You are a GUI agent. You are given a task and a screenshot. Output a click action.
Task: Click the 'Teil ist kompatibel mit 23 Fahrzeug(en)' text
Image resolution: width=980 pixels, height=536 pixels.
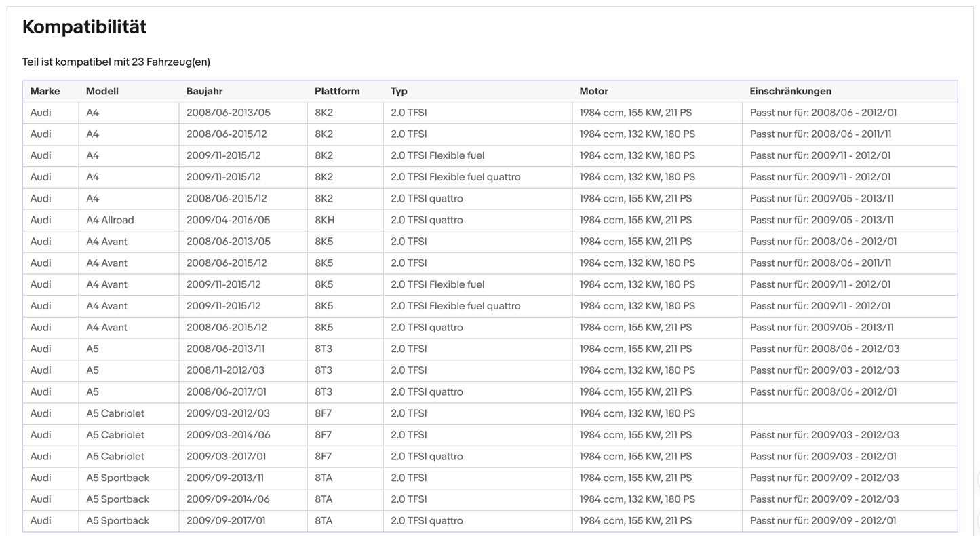(116, 62)
